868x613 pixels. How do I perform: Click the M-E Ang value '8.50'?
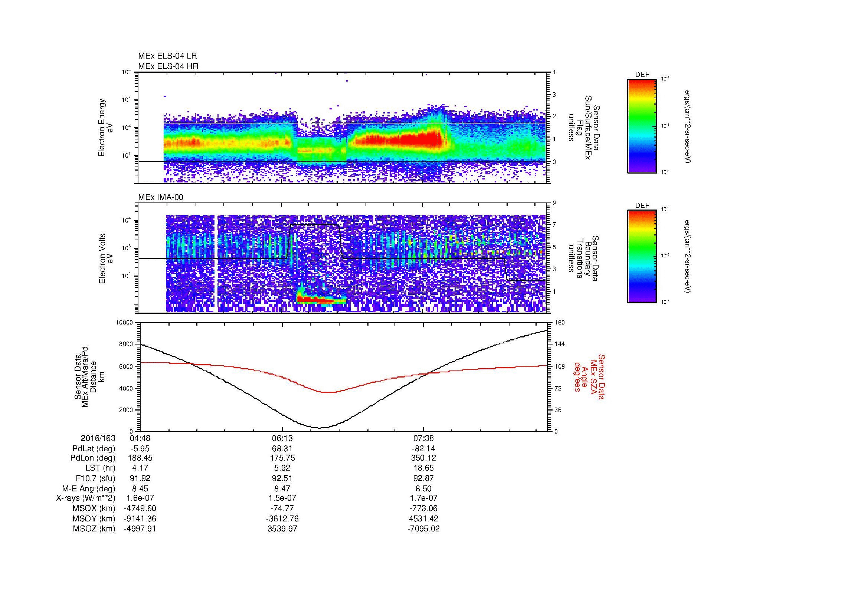click(423, 488)
